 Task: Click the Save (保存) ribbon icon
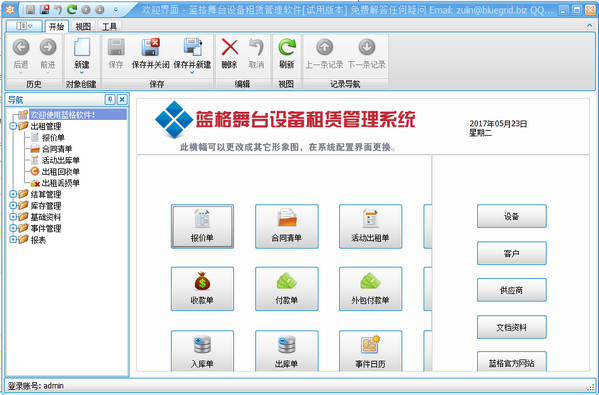pos(116,53)
